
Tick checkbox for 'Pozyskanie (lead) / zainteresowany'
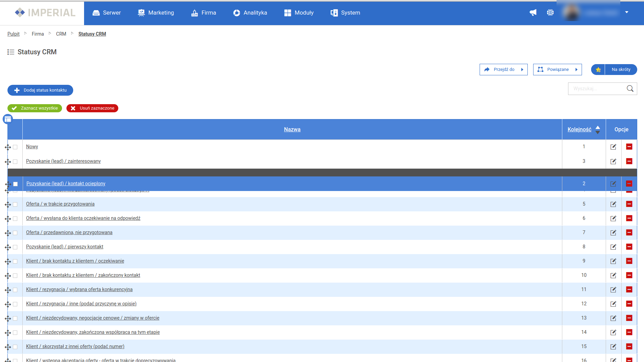[15, 162]
